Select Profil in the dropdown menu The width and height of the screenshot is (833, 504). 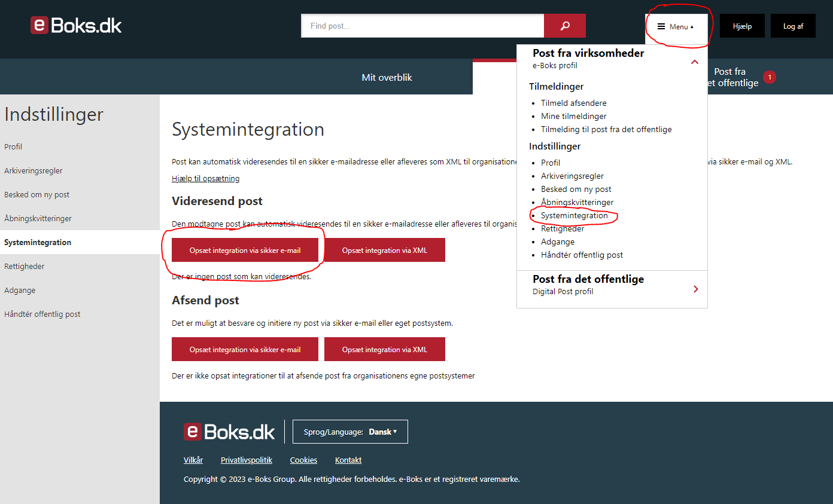(551, 163)
